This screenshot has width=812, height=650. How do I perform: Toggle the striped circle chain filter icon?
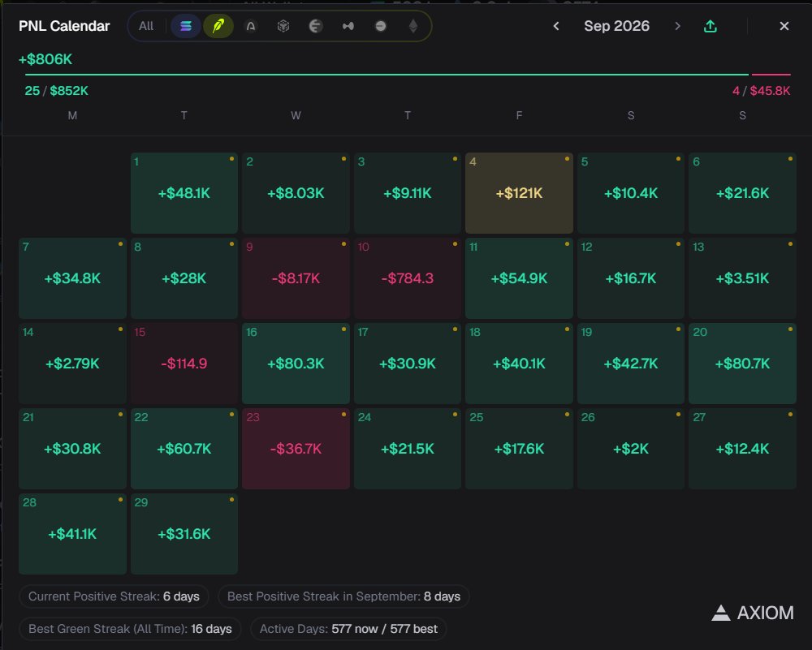pos(315,26)
